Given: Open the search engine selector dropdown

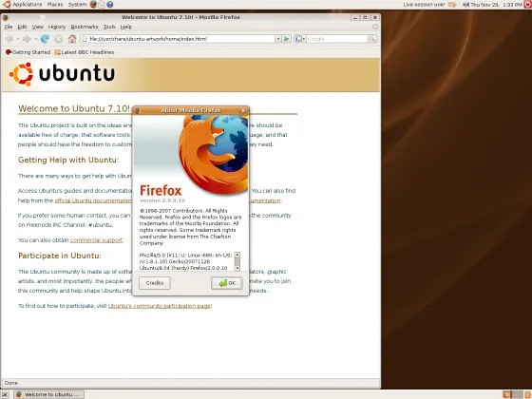Looking at the screenshot, I should tap(300, 39).
